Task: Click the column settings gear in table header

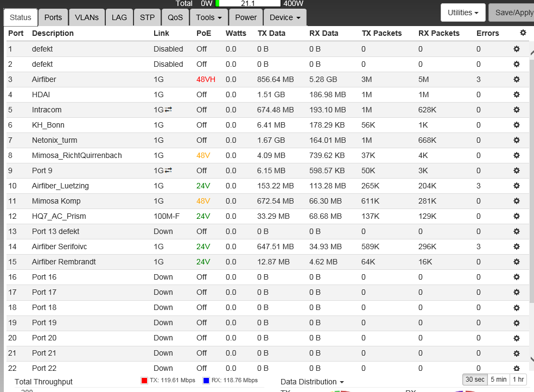Action: pyautogui.click(x=523, y=33)
